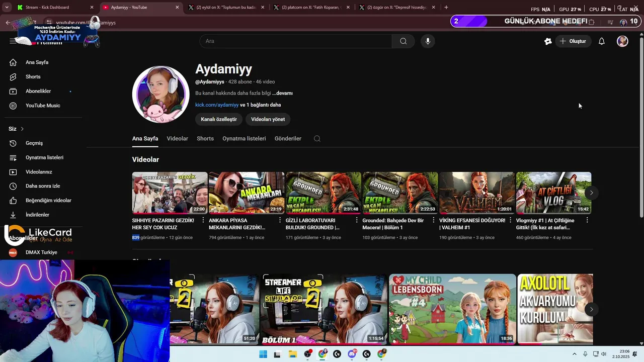The width and height of the screenshot is (644, 362).
Task: Switch to platcorn on X browser tab
Action: (312, 8)
